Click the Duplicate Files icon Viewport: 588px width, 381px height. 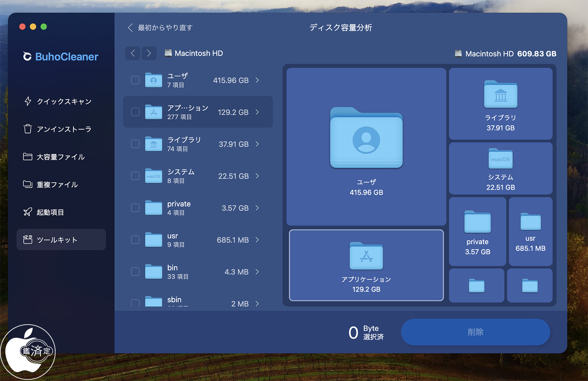28,184
